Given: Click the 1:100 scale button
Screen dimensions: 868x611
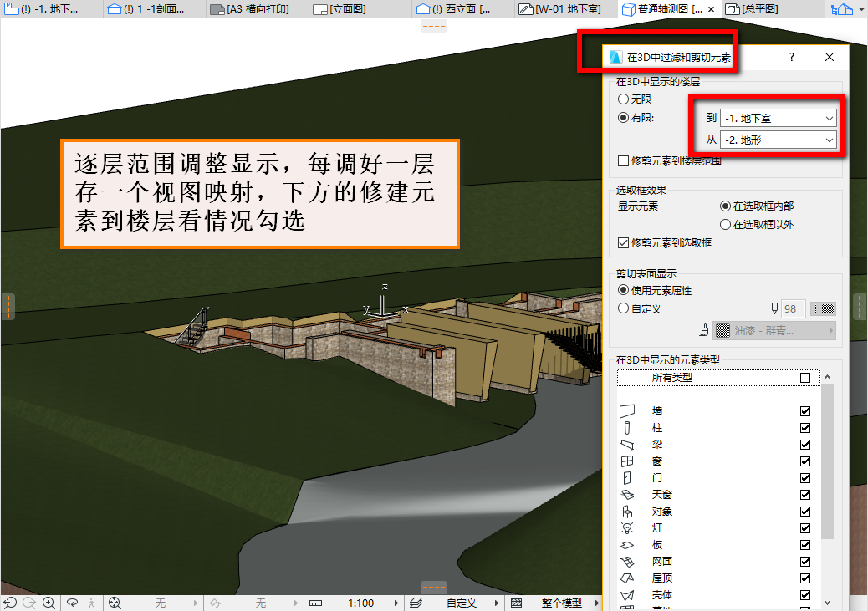Looking at the screenshot, I should [x=361, y=603].
